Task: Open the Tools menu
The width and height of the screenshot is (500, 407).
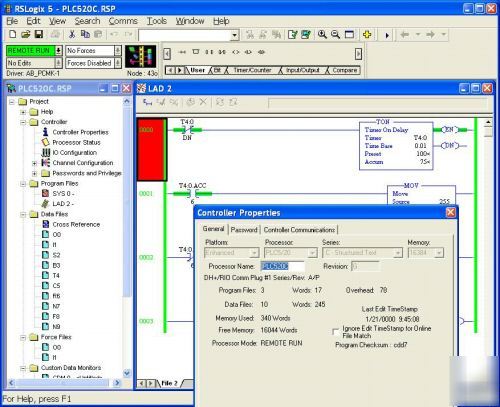Action: [x=157, y=21]
